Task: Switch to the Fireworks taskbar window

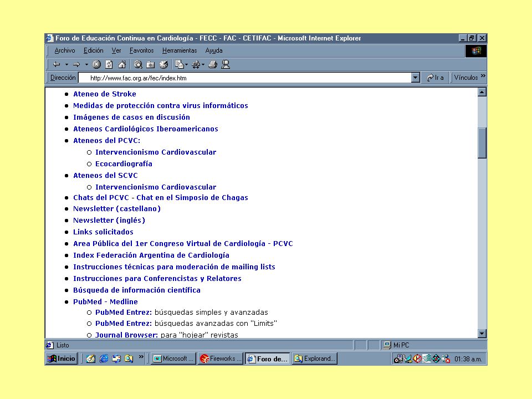Action: point(221,359)
